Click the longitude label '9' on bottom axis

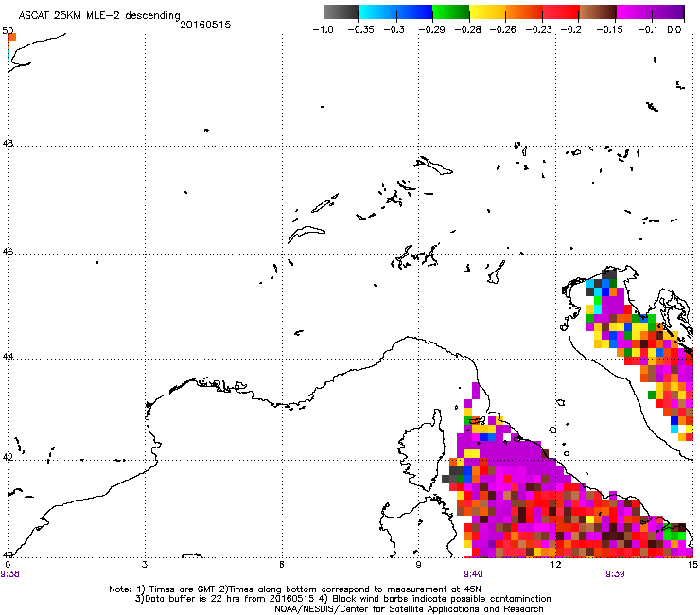pyautogui.click(x=418, y=565)
